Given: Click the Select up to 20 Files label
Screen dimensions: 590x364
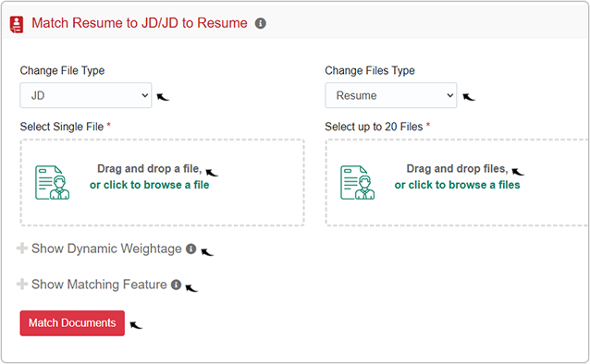Looking at the screenshot, I should tap(374, 127).
